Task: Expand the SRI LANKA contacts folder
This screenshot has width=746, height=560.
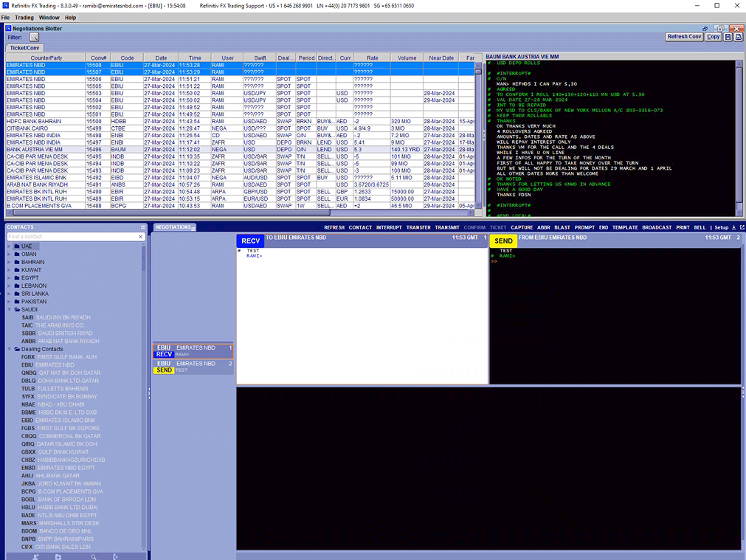Action: (9, 294)
